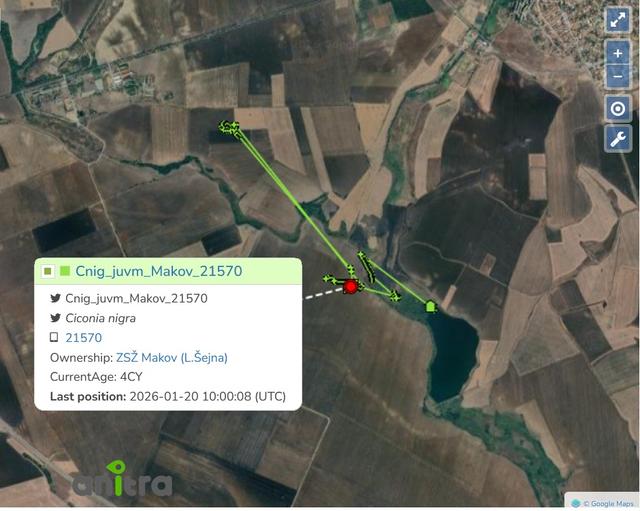Click the bird icon next to Cnig_juvm_Makov_21570
The width and height of the screenshot is (640, 511).
[56, 298]
